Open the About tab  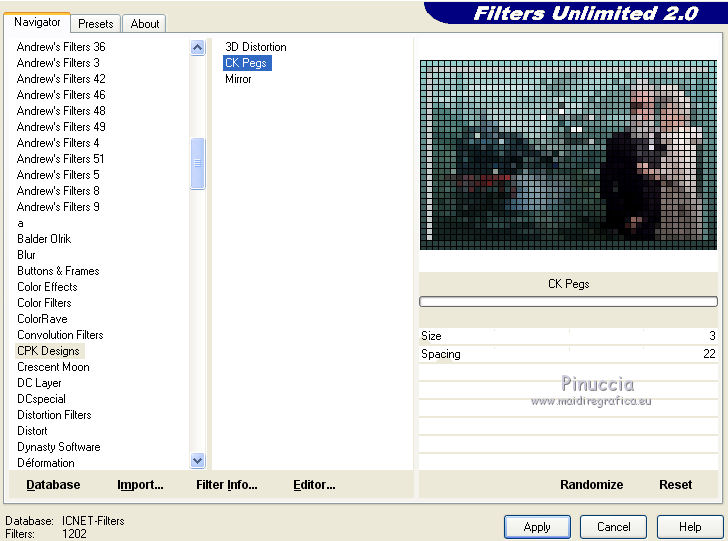click(144, 24)
